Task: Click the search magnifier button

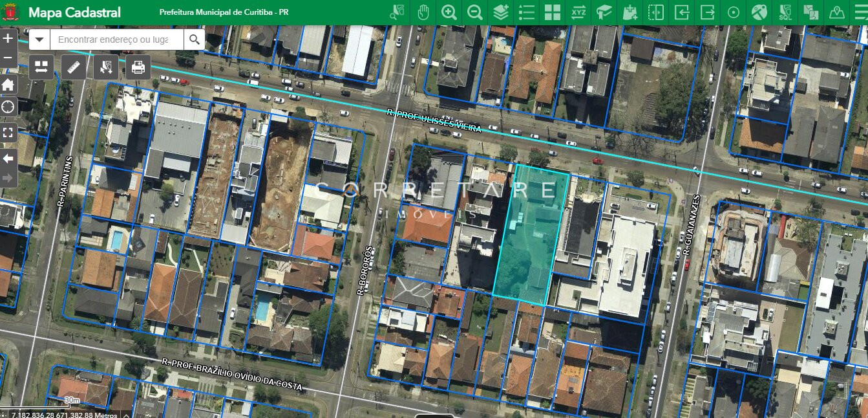Action: [194, 40]
